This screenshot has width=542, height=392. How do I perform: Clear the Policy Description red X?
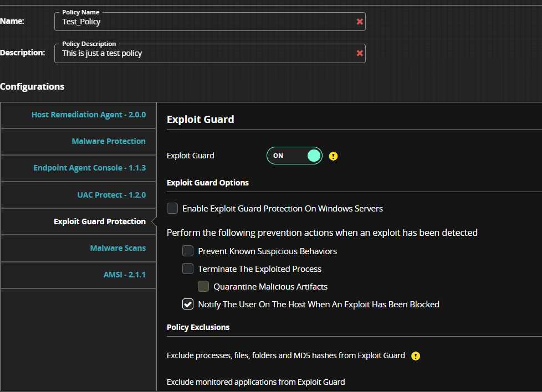pos(360,53)
